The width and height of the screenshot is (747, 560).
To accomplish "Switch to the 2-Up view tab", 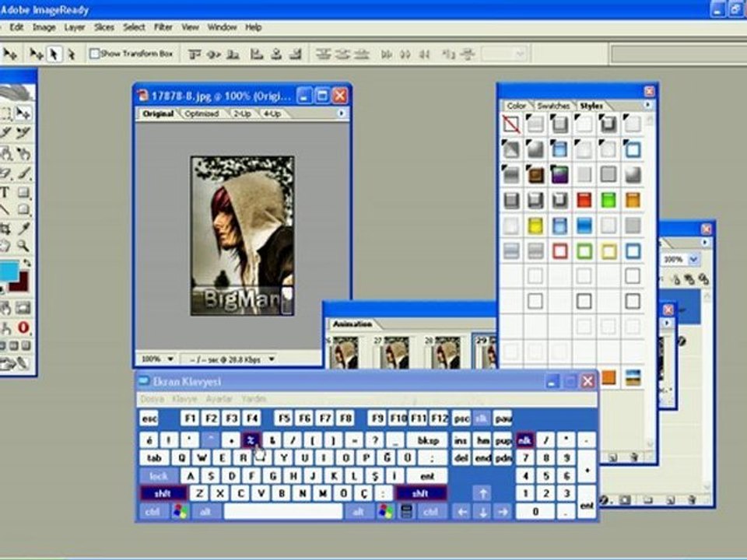I will pos(243,114).
